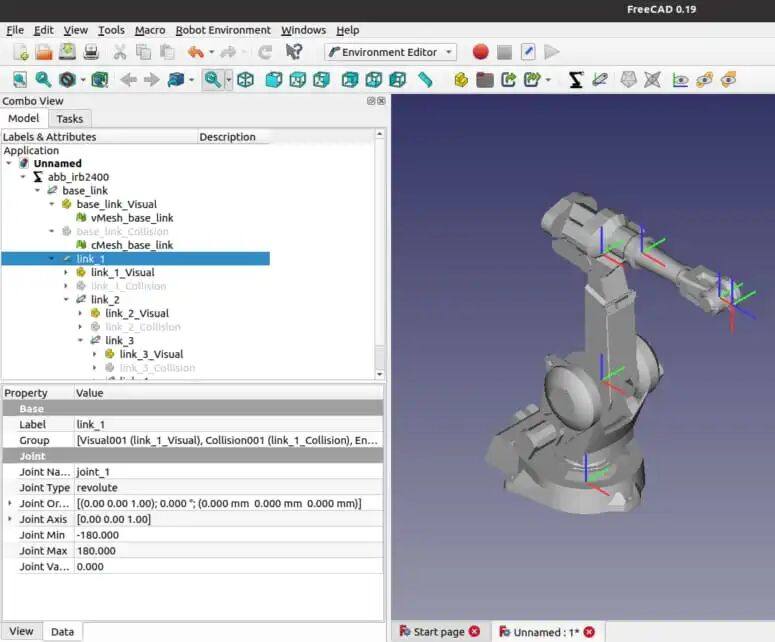Select link_2 in the model tree
Image resolution: width=775 pixels, height=642 pixels.
tap(105, 299)
